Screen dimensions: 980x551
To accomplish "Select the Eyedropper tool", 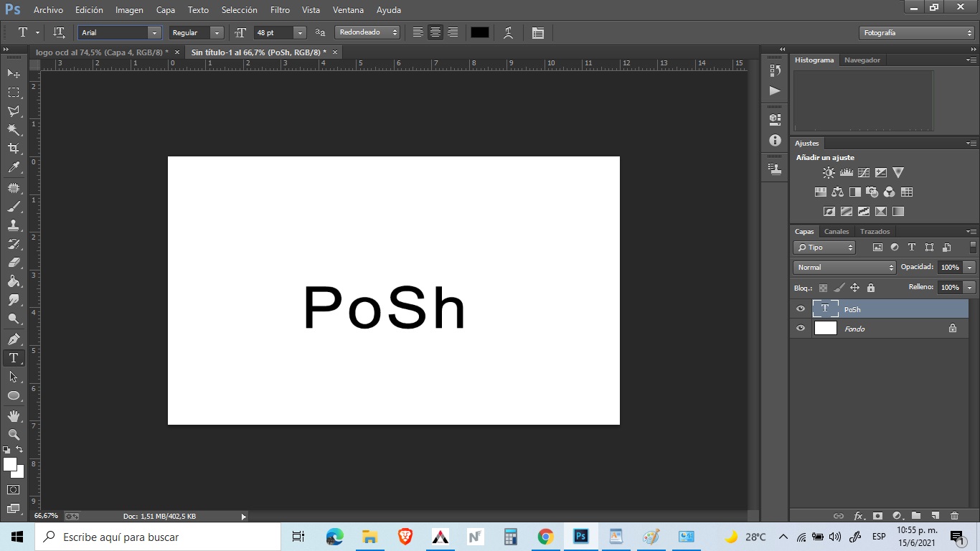I will click(14, 167).
